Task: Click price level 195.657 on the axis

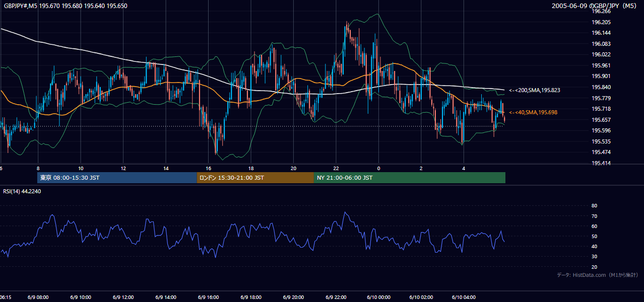Action: point(601,120)
